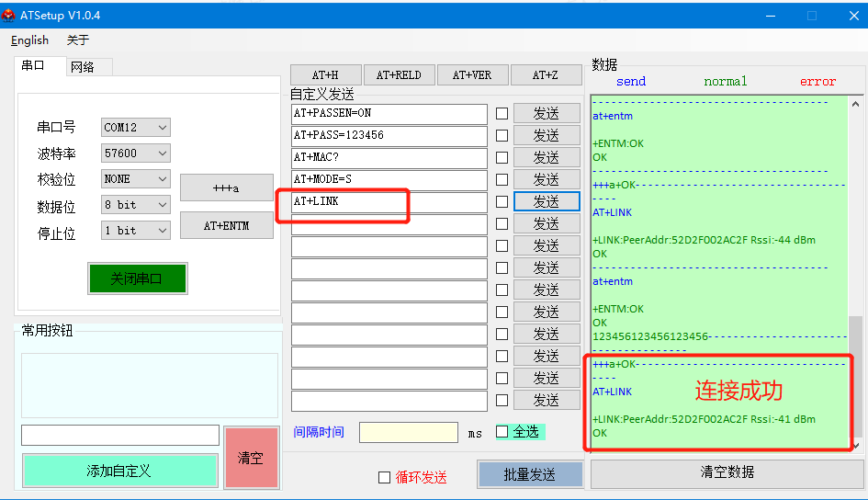
Task: Switch to the 网络 tab
Action: pyautogui.click(x=83, y=66)
